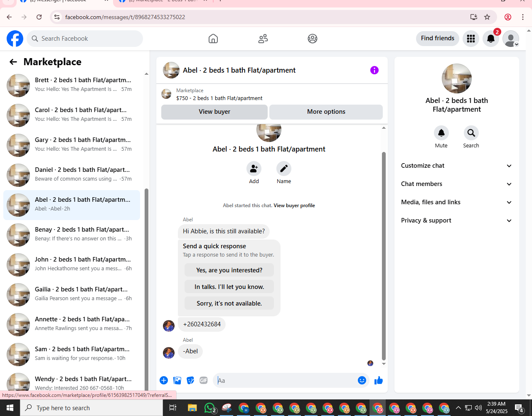Open the View buyer profile link
Viewport: 532px width, 416px height.
pos(294,206)
